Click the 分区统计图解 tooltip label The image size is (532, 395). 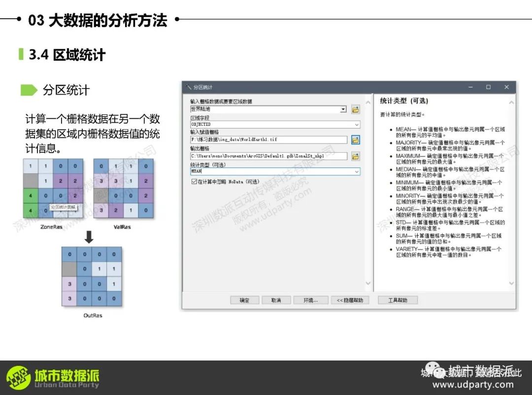[x=64, y=207]
